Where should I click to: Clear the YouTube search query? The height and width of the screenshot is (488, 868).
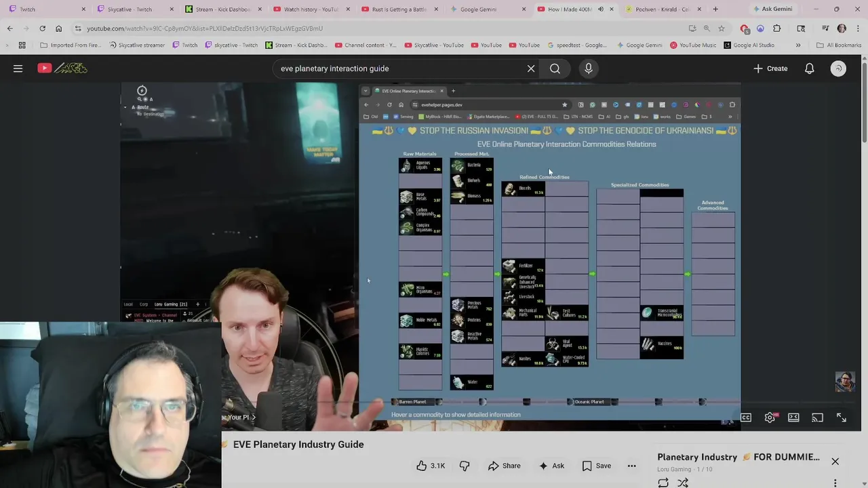[x=531, y=68]
